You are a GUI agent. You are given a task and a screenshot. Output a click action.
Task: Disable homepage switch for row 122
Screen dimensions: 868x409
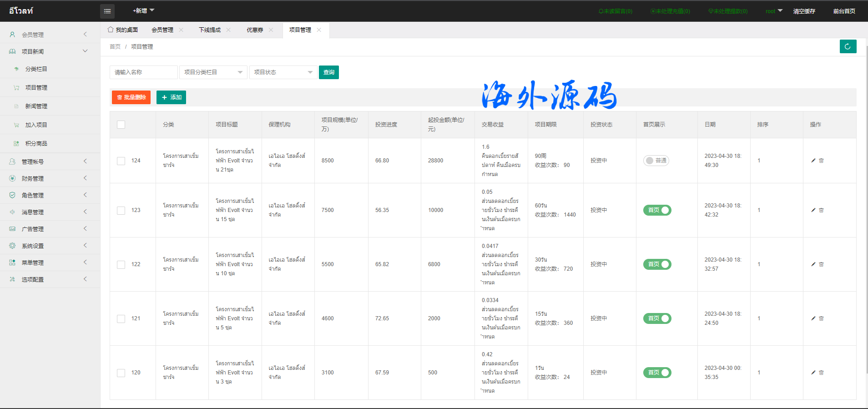(x=657, y=264)
